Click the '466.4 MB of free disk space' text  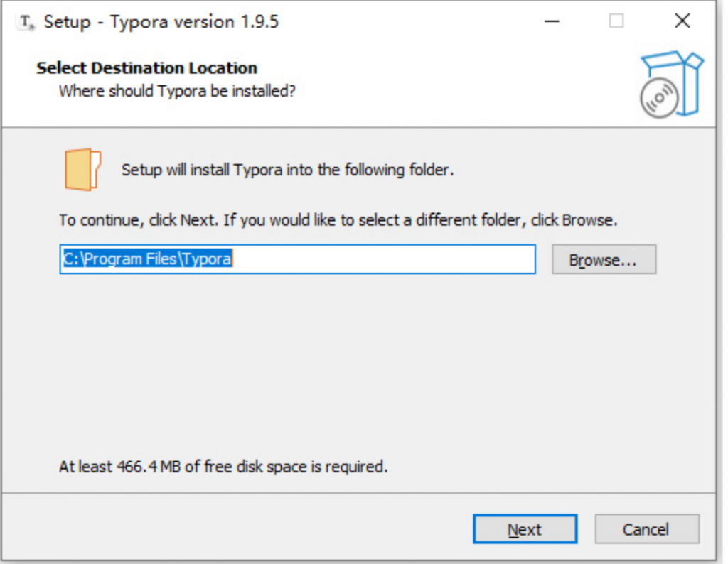point(223,466)
